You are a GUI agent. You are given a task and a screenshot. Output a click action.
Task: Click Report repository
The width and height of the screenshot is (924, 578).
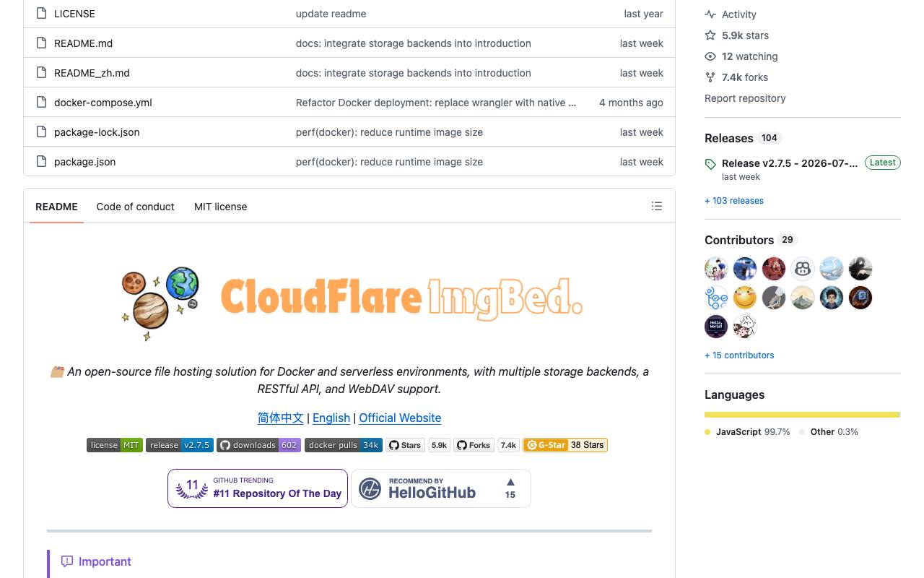(x=745, y=98)
